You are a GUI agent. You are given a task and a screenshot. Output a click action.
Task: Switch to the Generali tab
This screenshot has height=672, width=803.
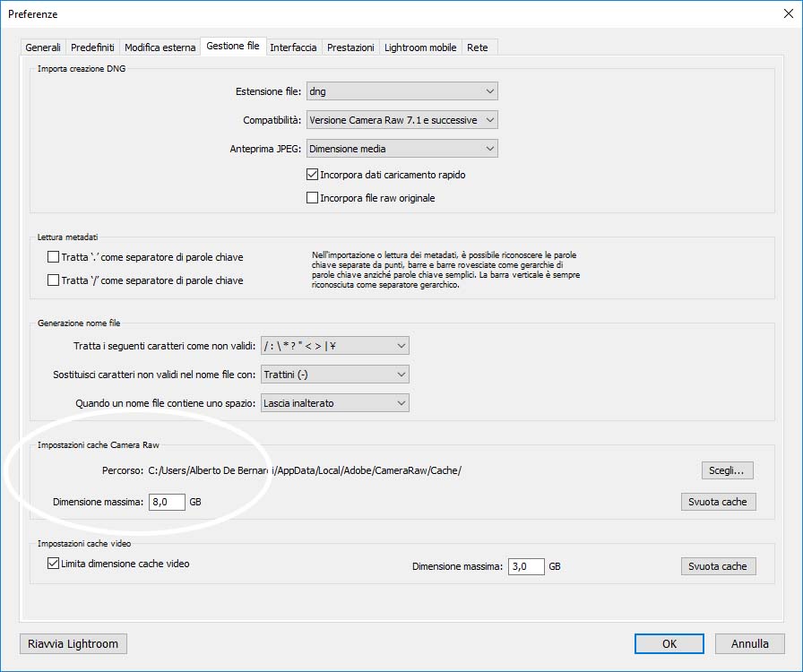pyautogui.click(x=43, y=47)
